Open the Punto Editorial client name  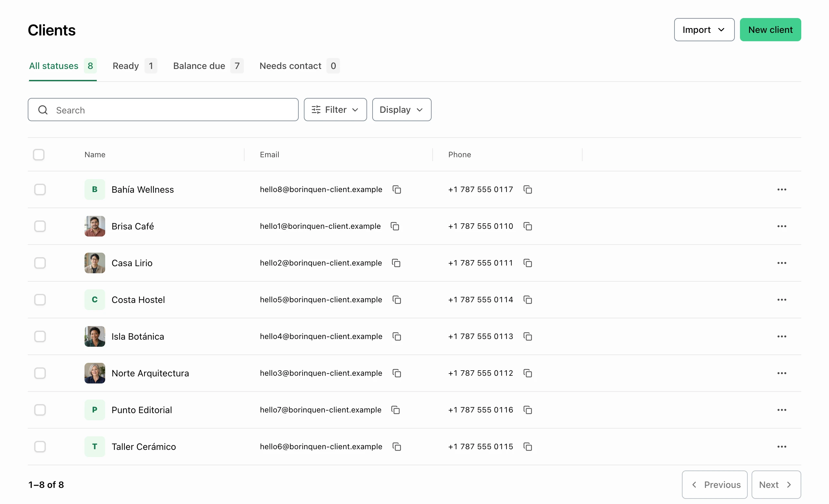coord(142,410)
